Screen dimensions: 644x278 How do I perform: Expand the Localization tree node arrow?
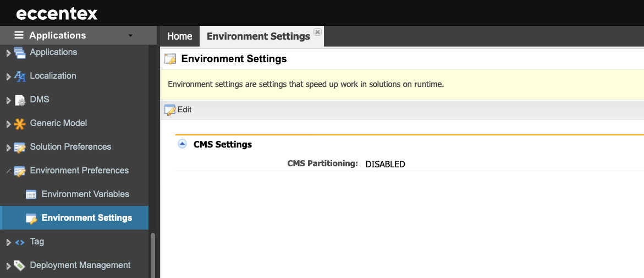point(9,77)
